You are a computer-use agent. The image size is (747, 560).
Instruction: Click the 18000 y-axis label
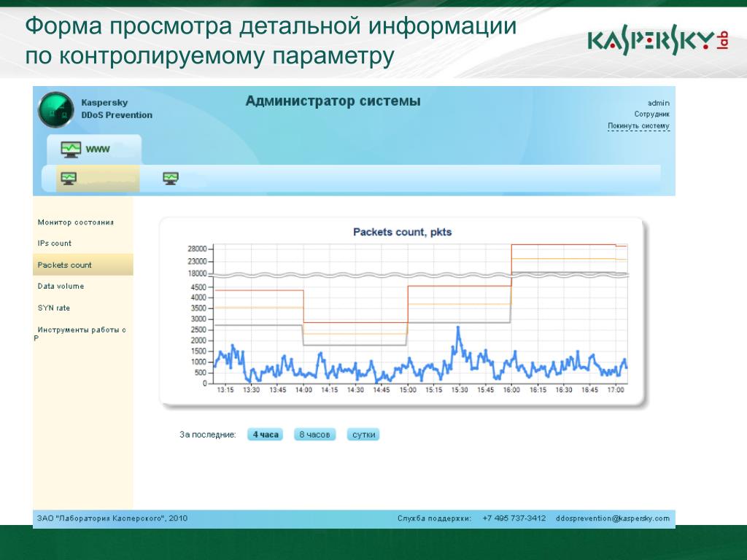point(197,274)
